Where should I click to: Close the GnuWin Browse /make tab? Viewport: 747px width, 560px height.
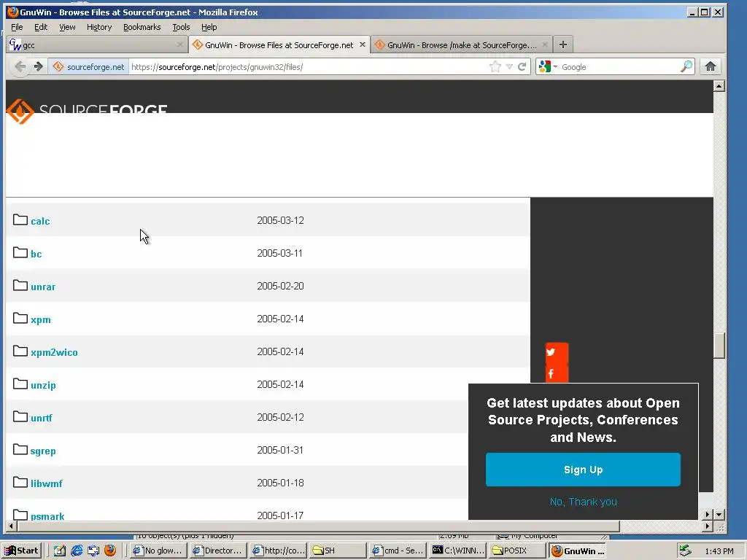coord(544,44)
